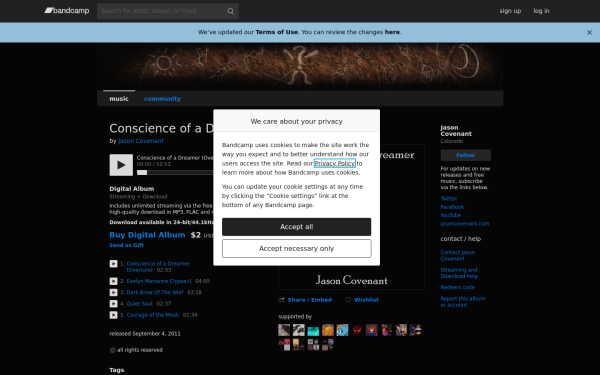600x375 pixels.
Task: Click Contact Jason Covenant
Action: point(458,256)
